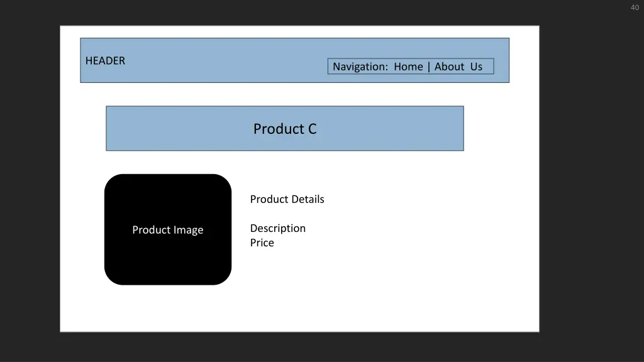Open the black Product Image placeholder
This screenshot has width=644, height=362.
168,229
